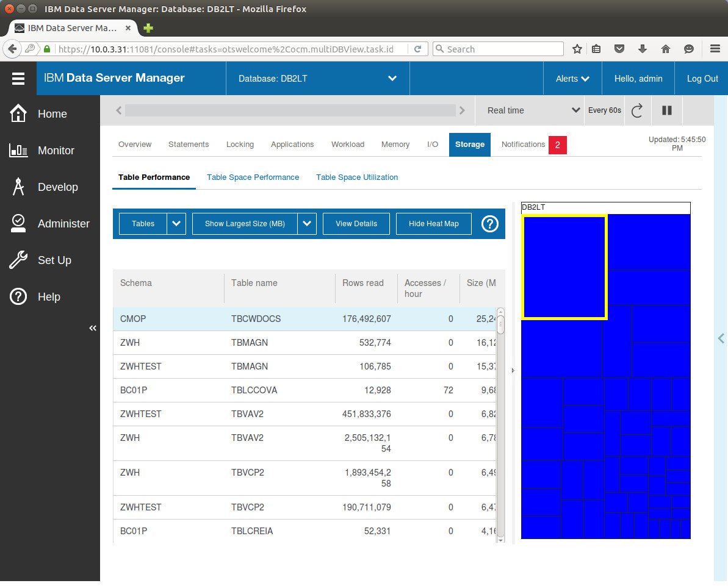
Task: Reload the page in Firefox
Action: click(x=417, y=49)
